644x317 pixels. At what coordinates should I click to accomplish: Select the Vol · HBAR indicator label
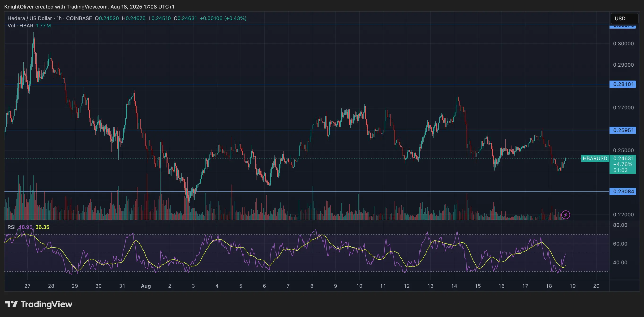[x=20, y=25]
